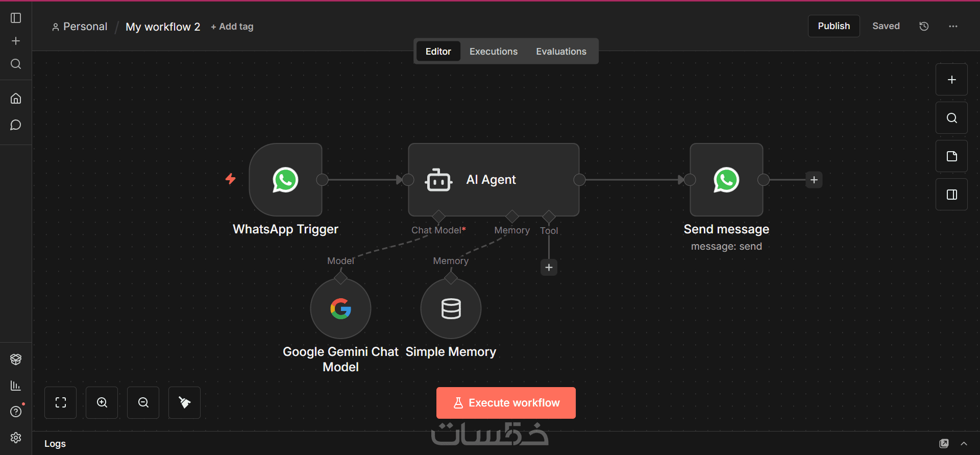Expand the Logs panel with the chevron

point(964,443)
